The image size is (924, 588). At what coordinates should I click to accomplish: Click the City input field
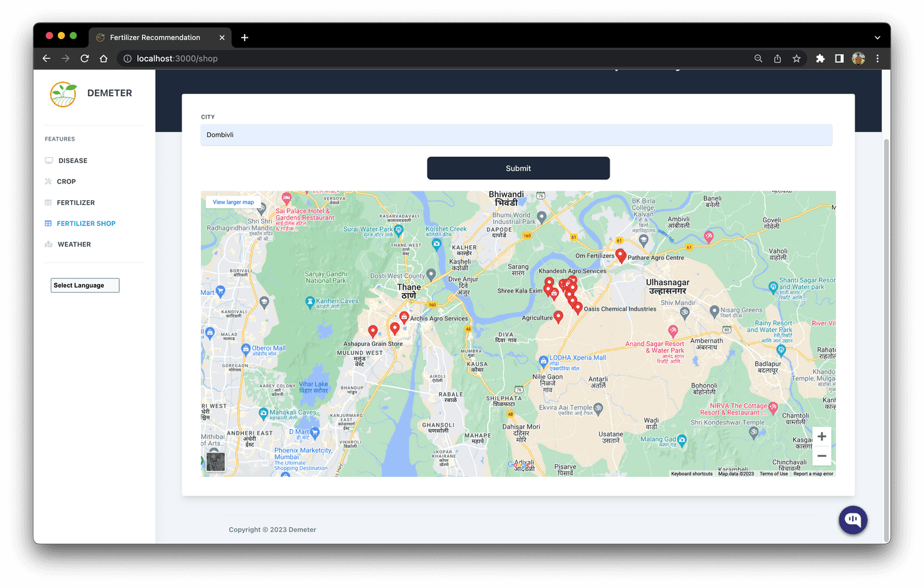(517, 135)
